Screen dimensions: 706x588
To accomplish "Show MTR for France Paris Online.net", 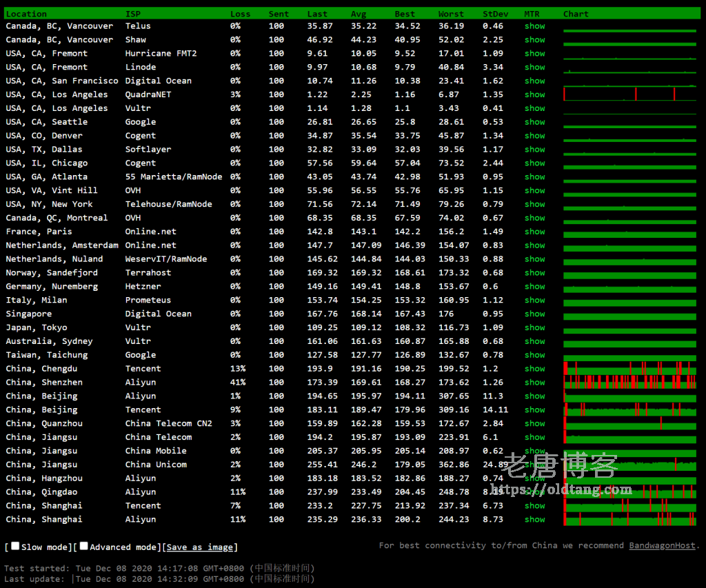I will 534,232.
